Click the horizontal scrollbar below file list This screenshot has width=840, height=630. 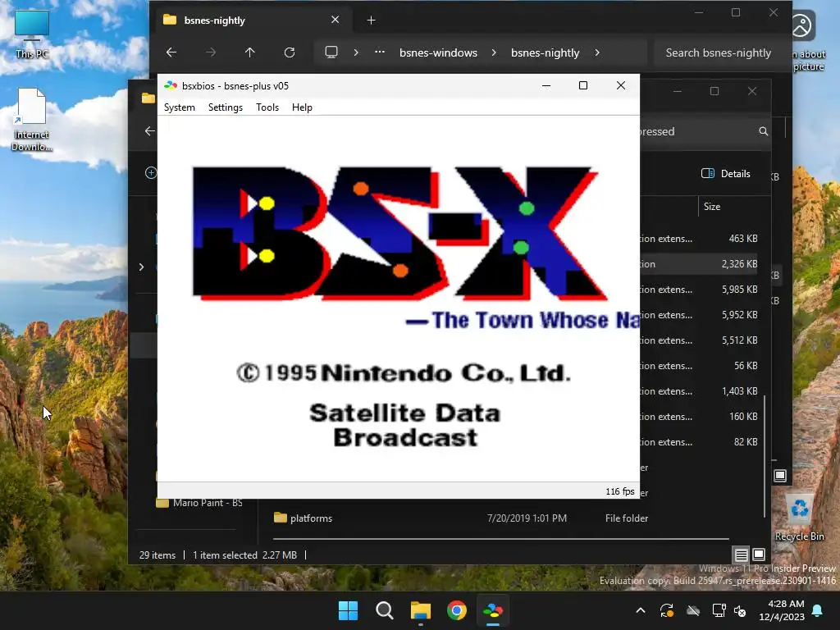[501, 538]
